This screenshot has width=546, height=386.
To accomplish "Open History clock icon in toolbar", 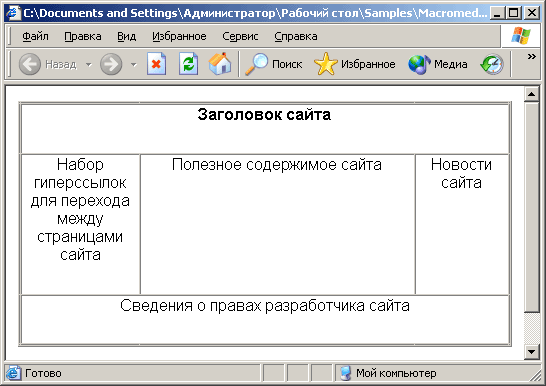I will tap(492, 64).
